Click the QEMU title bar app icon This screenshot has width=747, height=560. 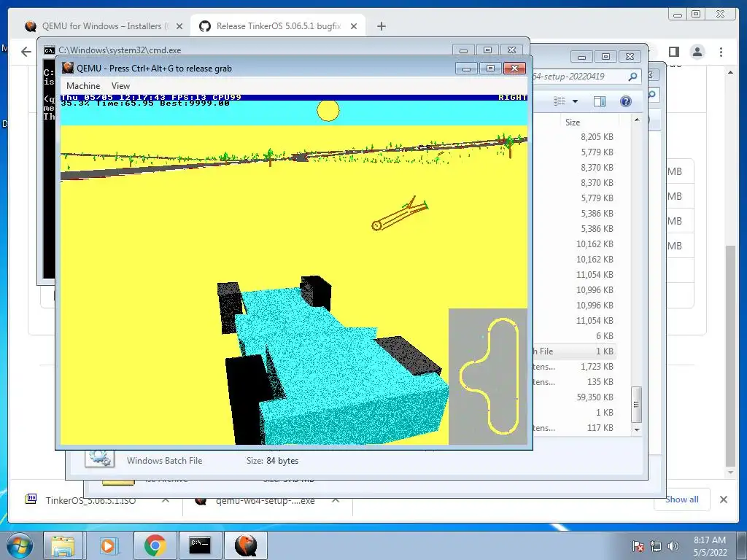point(68,68)
